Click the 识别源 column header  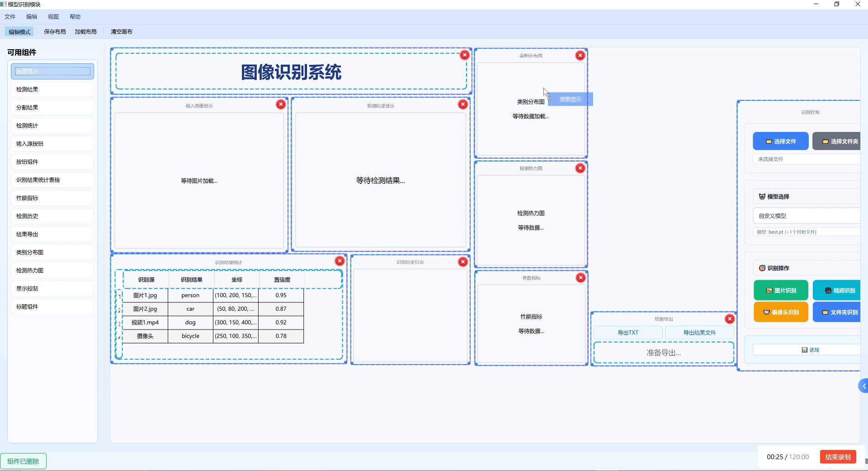pos(146,280)
